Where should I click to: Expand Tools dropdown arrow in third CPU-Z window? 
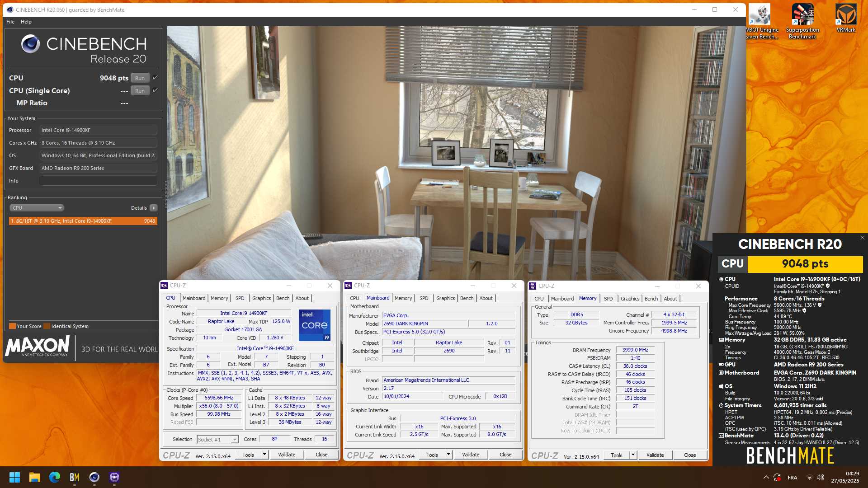coord(633,455)
